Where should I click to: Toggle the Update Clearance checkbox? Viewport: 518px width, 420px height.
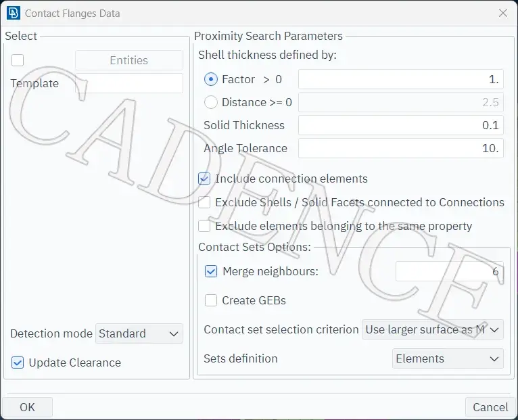[18, 363]
